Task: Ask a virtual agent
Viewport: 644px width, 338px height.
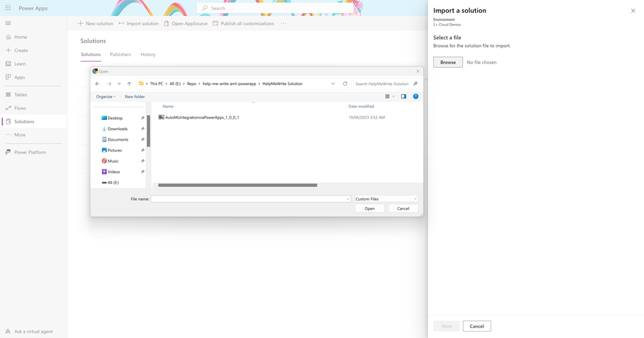Action: pos(34,332)
